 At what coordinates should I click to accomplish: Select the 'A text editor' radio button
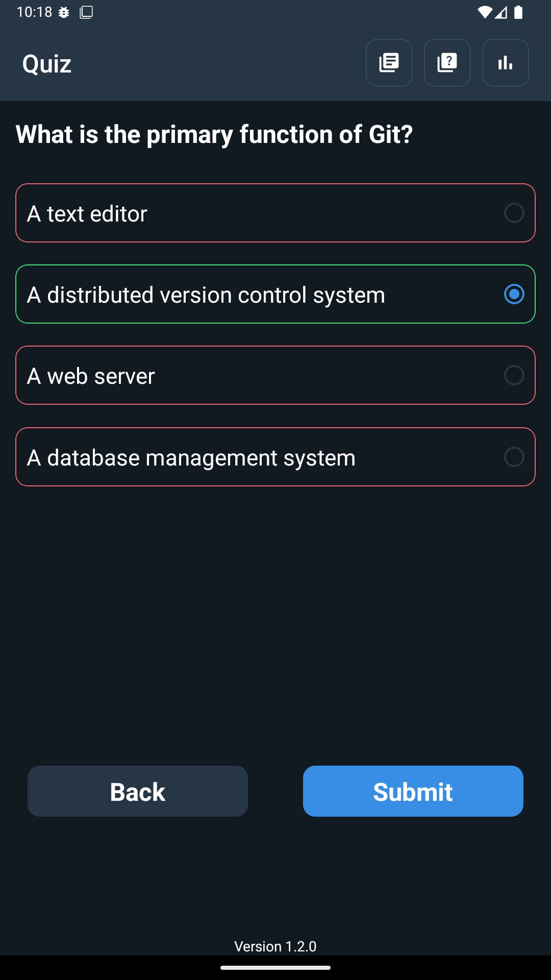point(514,213)
